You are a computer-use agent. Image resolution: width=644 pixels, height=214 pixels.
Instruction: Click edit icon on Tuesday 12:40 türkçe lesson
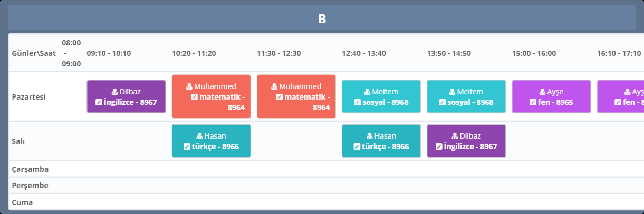pos(357,147)
